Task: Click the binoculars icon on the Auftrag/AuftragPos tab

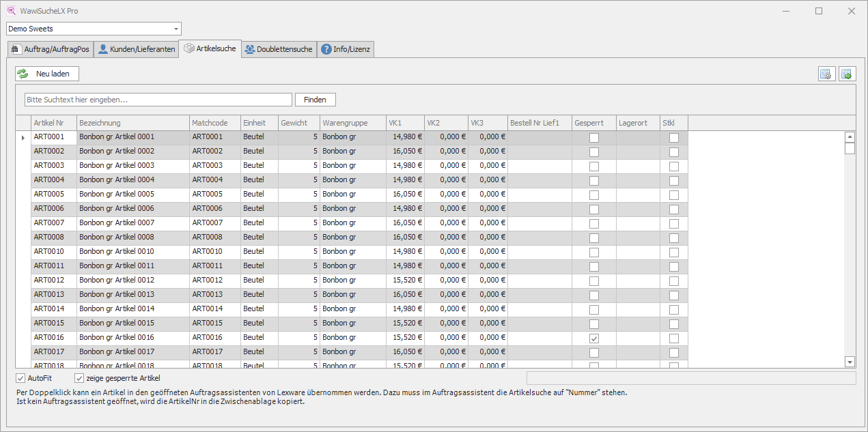Action: [x=16, y=49]
